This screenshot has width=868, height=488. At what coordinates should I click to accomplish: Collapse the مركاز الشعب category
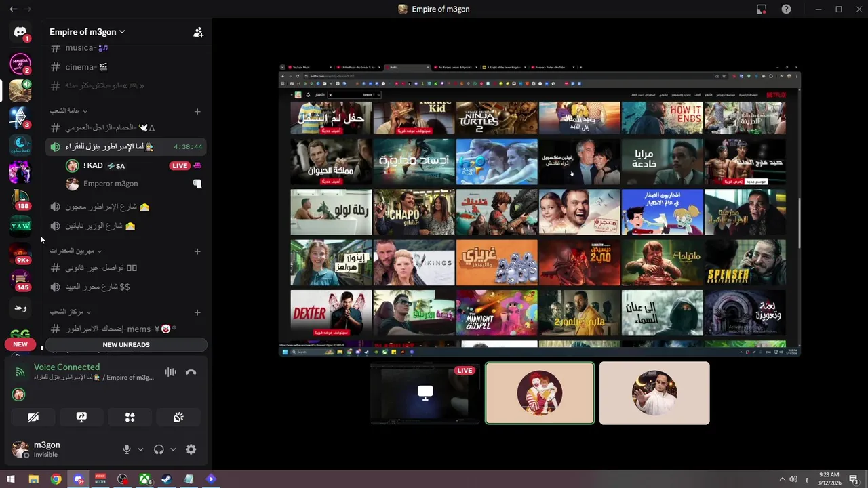[x=70, y=312]
